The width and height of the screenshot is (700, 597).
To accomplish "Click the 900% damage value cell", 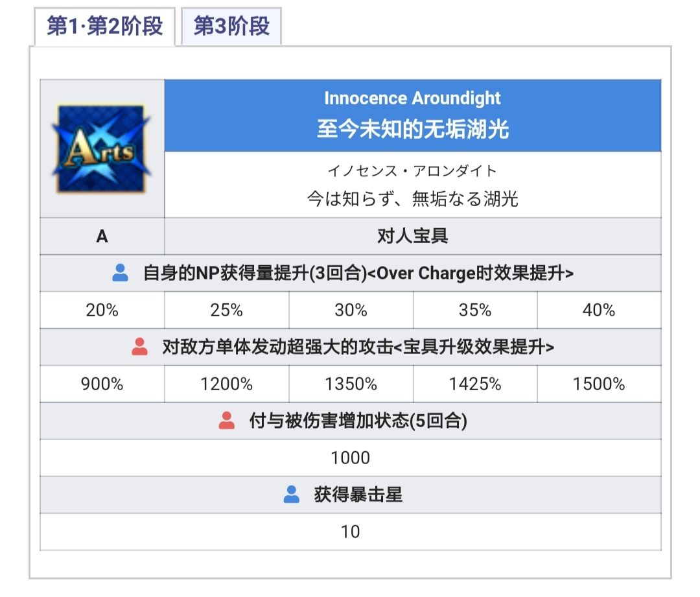I will [102, 384].
